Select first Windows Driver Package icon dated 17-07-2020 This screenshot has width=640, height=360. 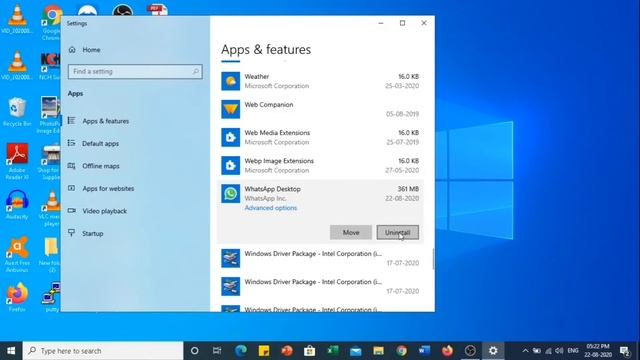(x=231, y=258)
